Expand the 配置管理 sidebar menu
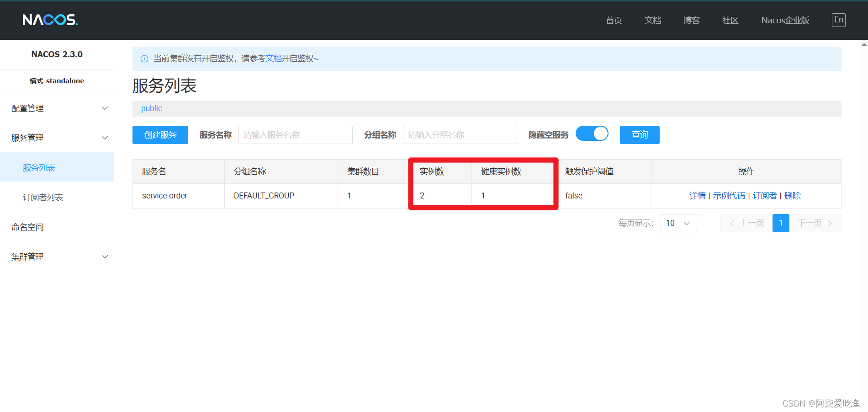The image size is (868, 412). point(57,108)
